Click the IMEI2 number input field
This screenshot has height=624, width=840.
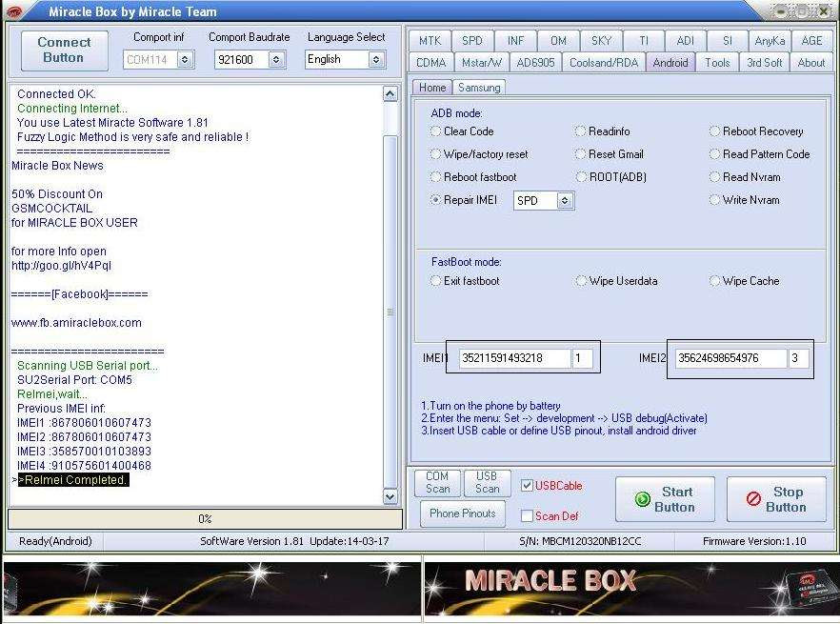730,358
